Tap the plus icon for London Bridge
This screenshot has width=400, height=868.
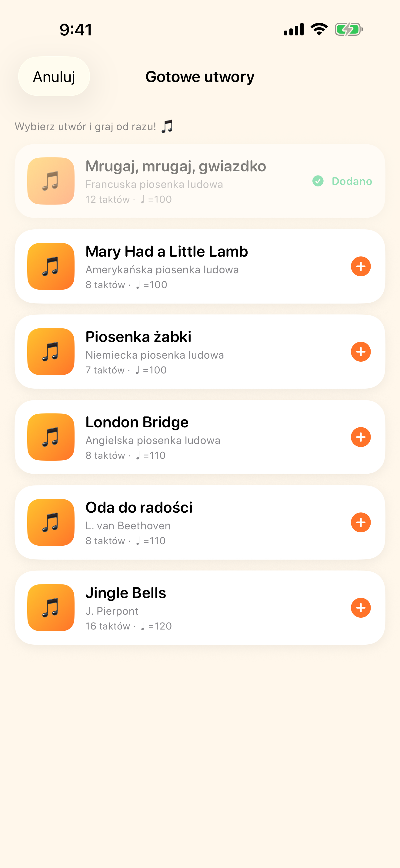coord(361,437)
